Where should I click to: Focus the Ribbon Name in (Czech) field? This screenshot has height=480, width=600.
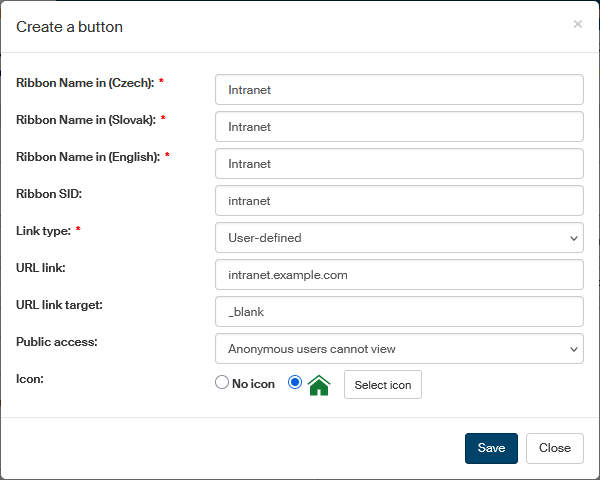pyautogui.click(x=399, y=90)
